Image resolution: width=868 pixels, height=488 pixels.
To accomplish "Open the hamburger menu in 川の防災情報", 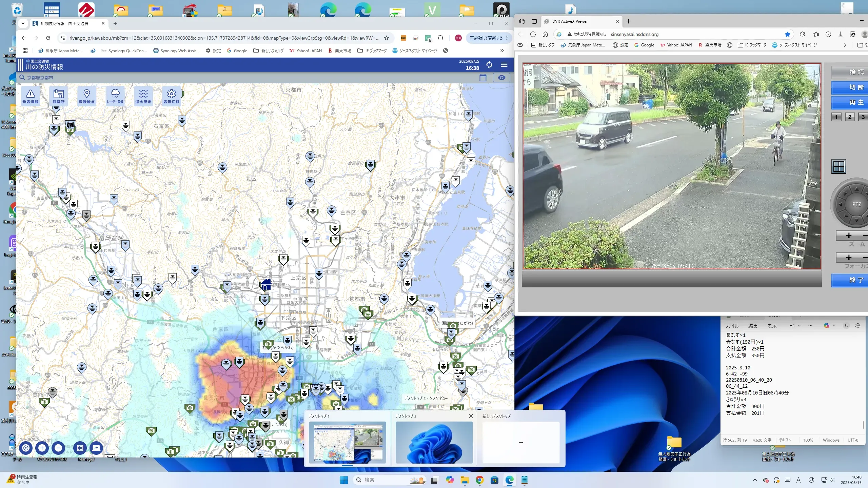I will coord(504,65).
